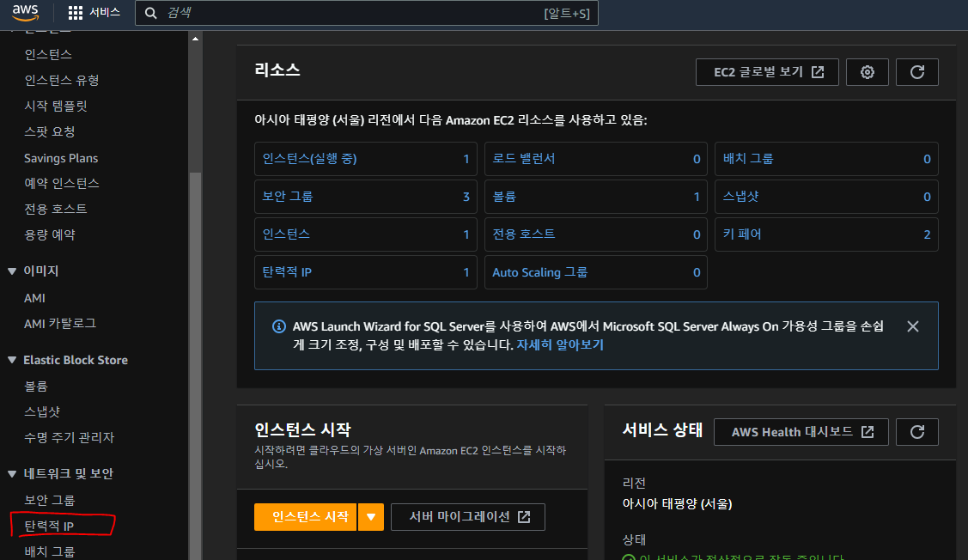Image resolution: width=968 pixels, height=560 pixels.
Task: Refresh the 리소스 panel
Action: (x=916, y=72)
